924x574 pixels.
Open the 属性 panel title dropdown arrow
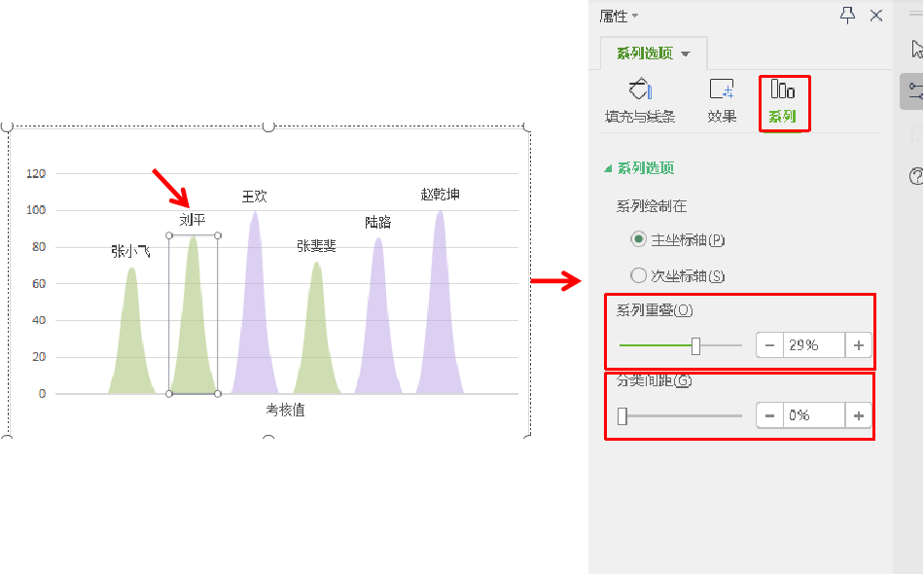coord(635,16)
